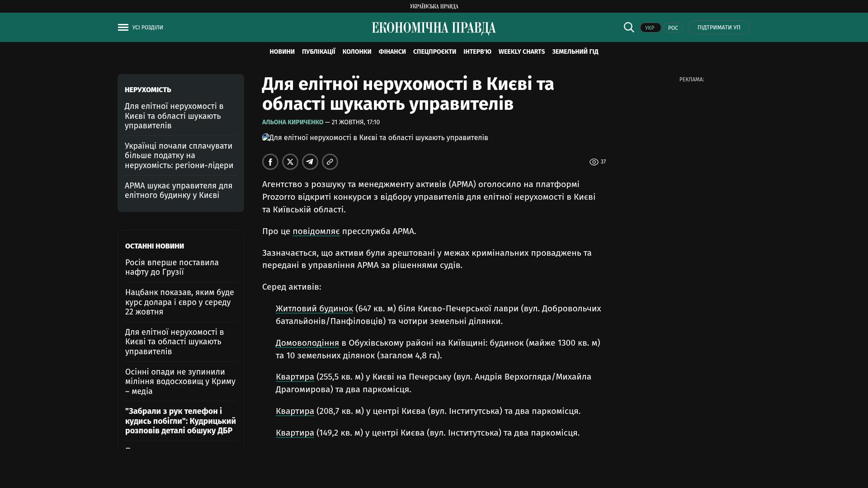
Task: Open author Альона Кириченко's page
Action: (292, 122)
